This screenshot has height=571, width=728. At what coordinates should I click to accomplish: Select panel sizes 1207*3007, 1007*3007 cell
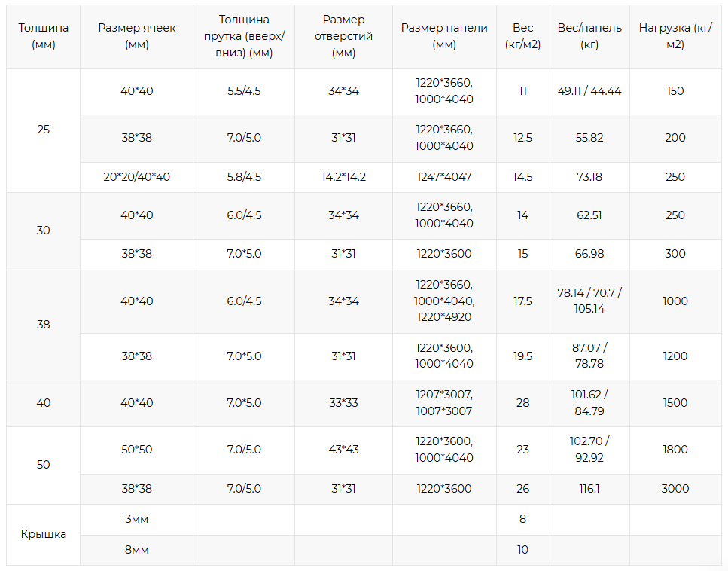click(444, 403)
